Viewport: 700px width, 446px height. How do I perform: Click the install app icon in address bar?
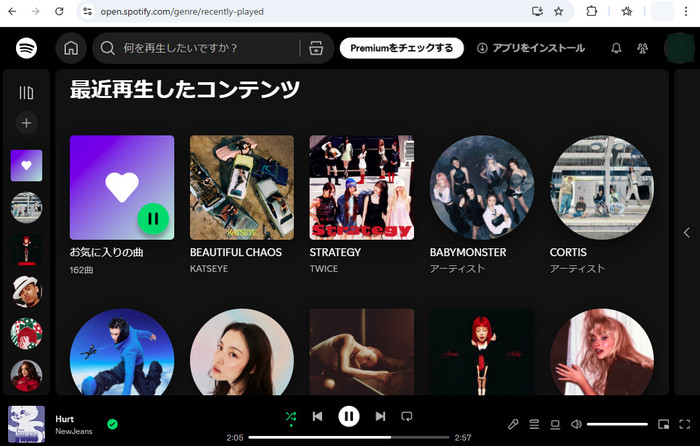(538, 11)
